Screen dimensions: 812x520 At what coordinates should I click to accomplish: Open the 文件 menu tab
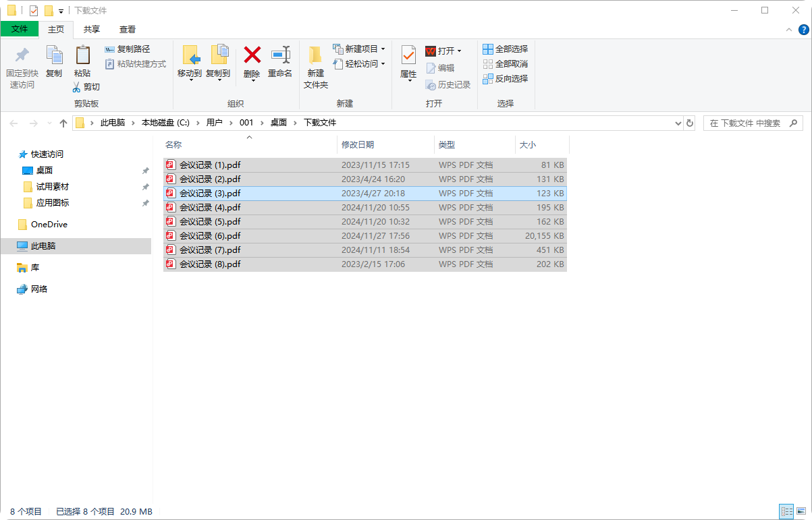(20, 29)
